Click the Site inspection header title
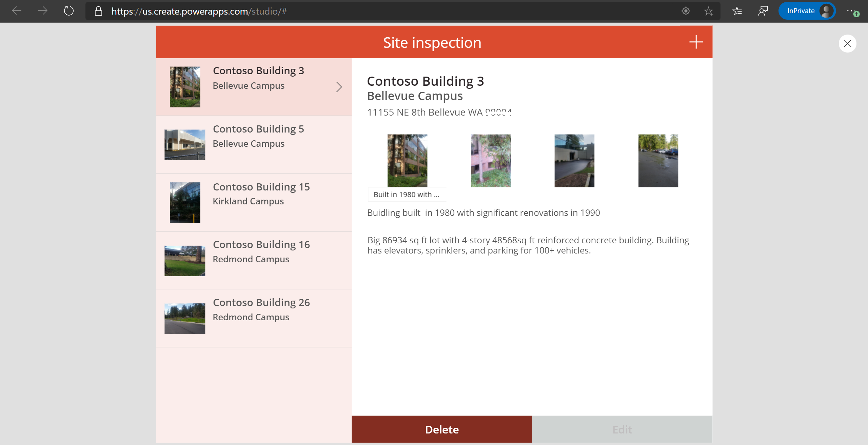The height and width of the screenshot is (445, 868). (x=432, y=42)
